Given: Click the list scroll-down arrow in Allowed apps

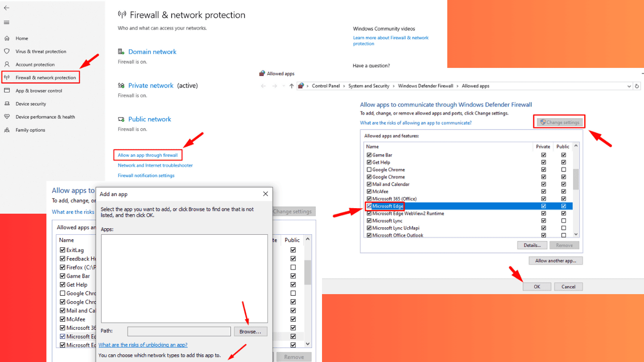Looking at the screenshot, I should pyautogui.click(x=576, y=234).
